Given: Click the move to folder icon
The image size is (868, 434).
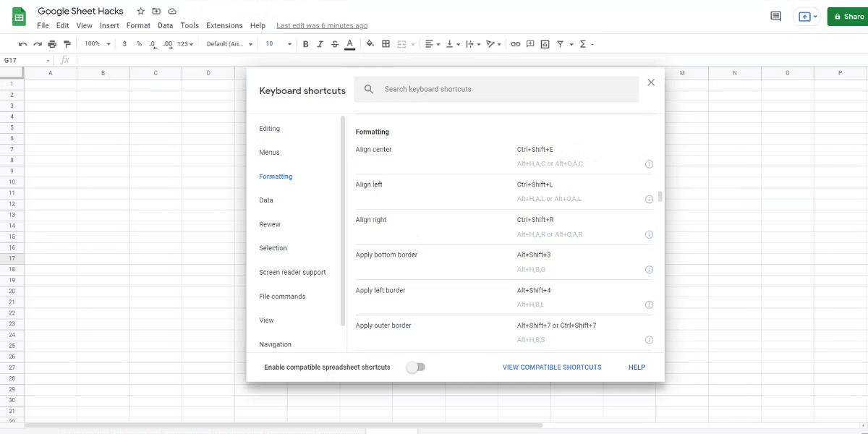Looking at the screenshot, I should click(156, 12).
